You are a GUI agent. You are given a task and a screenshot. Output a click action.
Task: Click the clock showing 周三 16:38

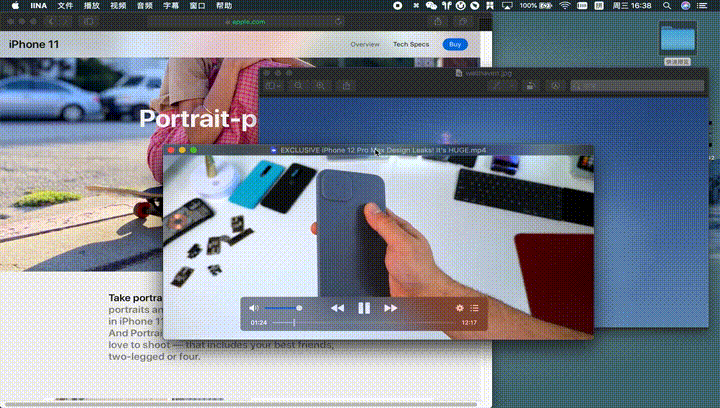pos(632,6)
